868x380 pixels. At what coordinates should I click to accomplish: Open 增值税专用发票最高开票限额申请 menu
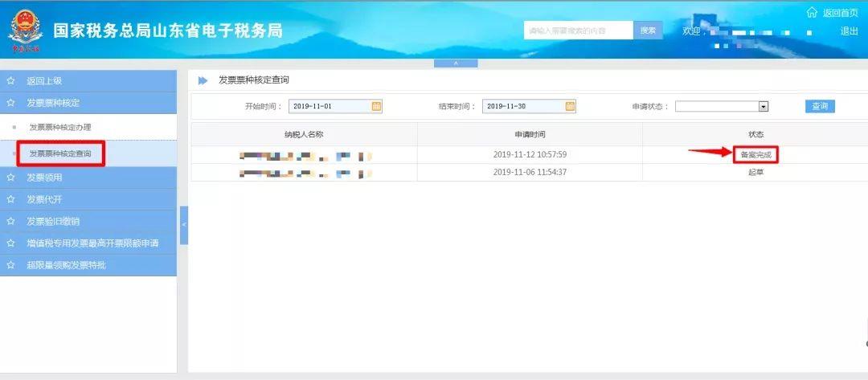[x=92, y=243]
